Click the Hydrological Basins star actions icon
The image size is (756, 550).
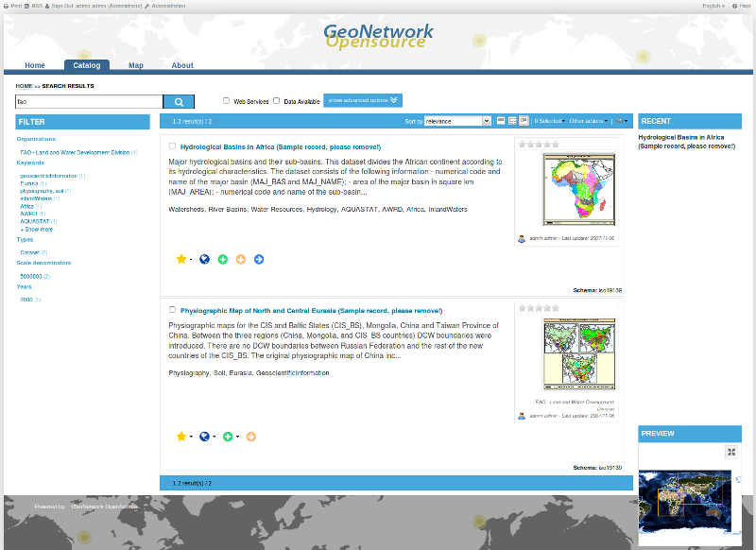coord(181,259)
